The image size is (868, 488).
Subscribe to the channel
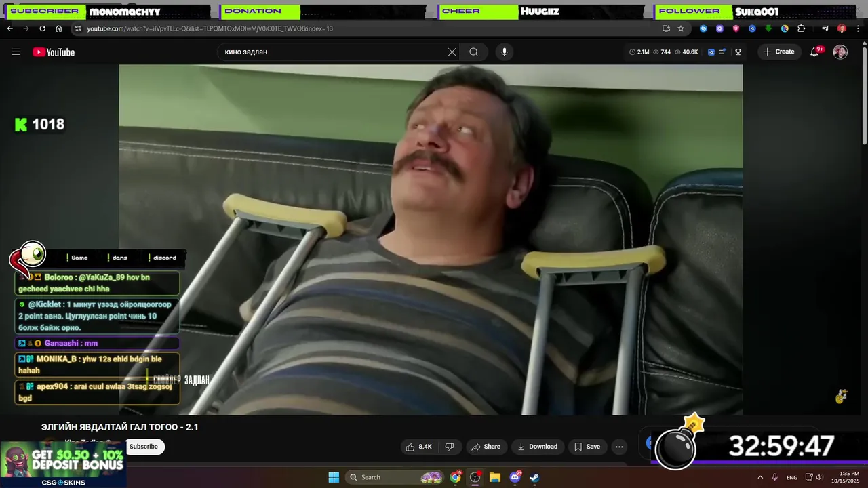pyautogui.click(x=144, y=447)
